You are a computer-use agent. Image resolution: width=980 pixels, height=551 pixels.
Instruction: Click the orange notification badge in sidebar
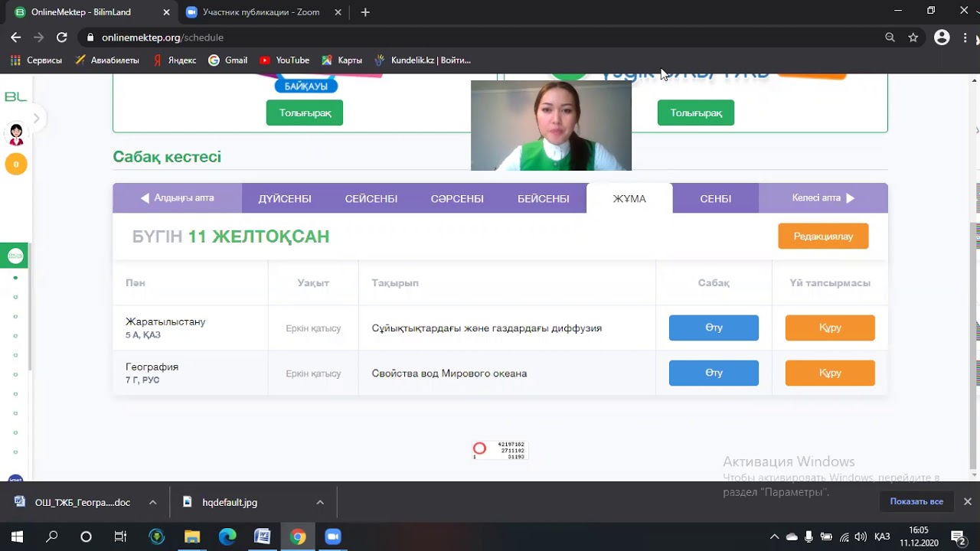(16, 164)
